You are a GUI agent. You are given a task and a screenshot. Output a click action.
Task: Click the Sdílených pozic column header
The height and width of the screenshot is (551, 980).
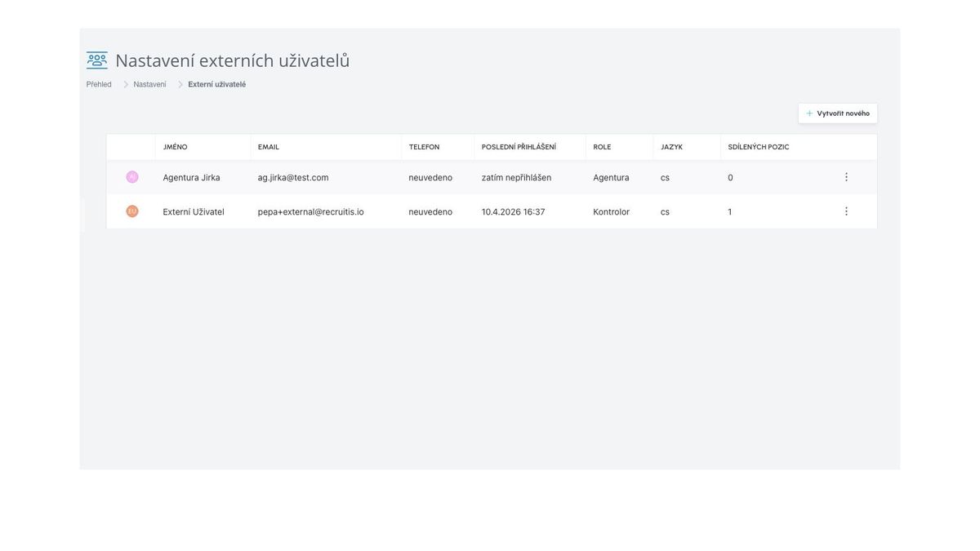(758, 147)
